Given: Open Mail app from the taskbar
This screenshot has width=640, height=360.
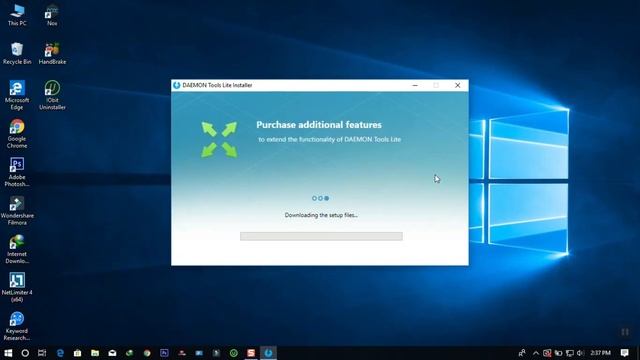Looking at the screenshot, I should (112, 353).
